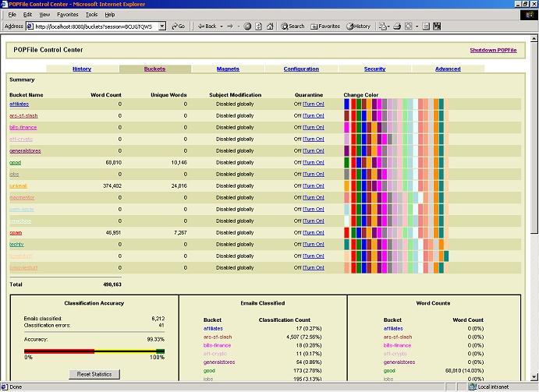Go to the Security tab
Image resolution: width=539 pixels, height=392 pixels.
coord(374,69)
